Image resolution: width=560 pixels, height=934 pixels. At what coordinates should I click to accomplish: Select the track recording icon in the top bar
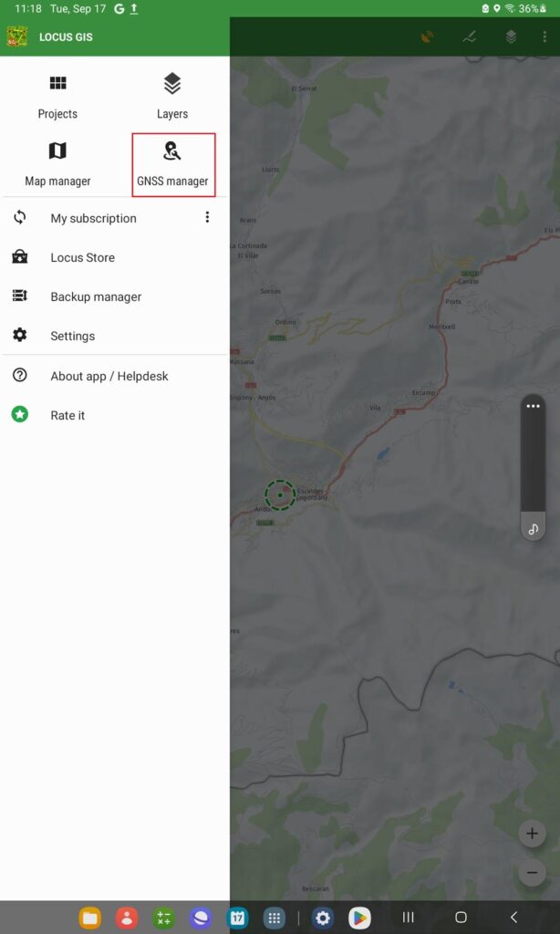point(469,36)
